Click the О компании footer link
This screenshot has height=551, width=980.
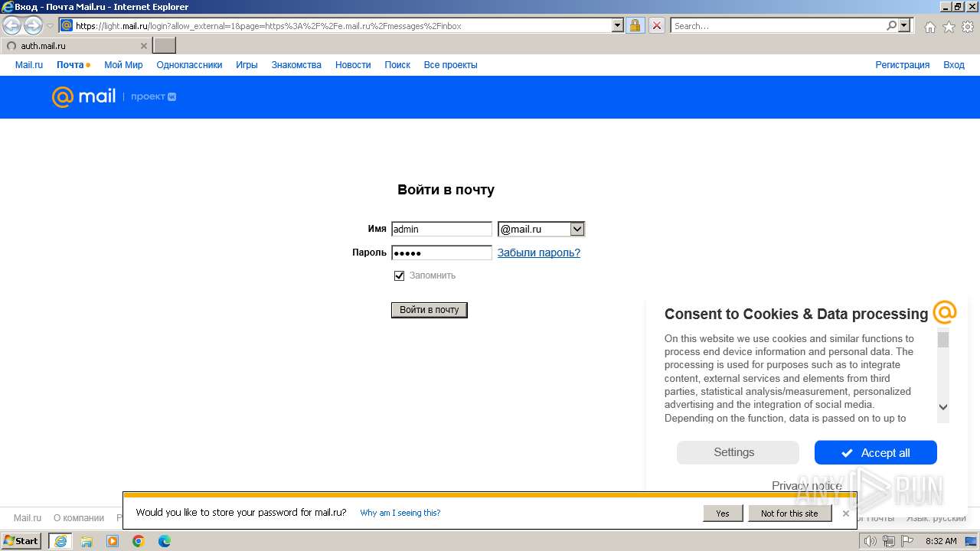tap(79, 518)
